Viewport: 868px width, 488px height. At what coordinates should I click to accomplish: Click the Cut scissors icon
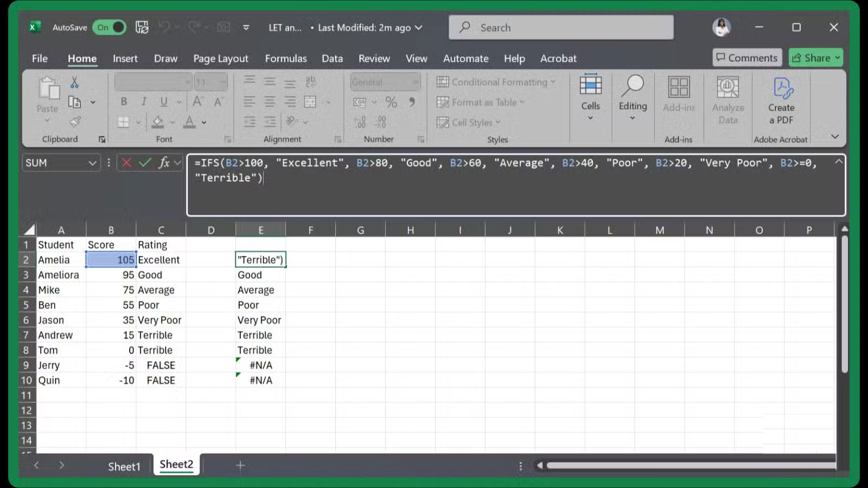pyautogui.click(x=75, y=81)
